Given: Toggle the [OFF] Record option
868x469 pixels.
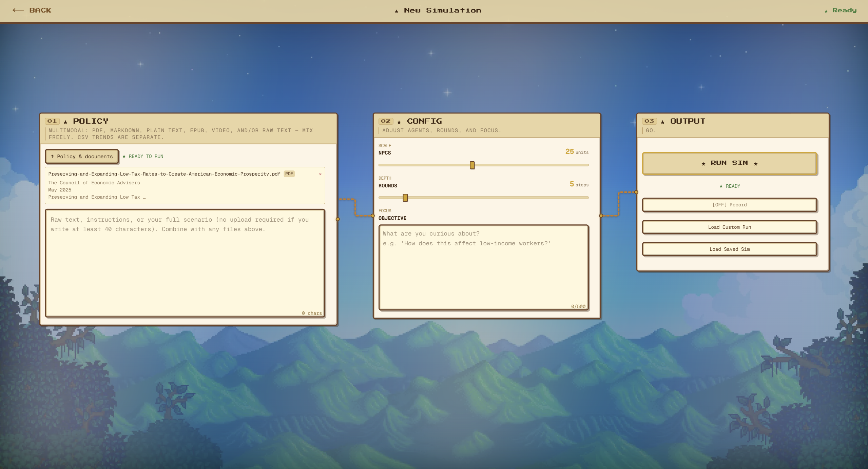Looking at the screenshot, I should 729,205.
